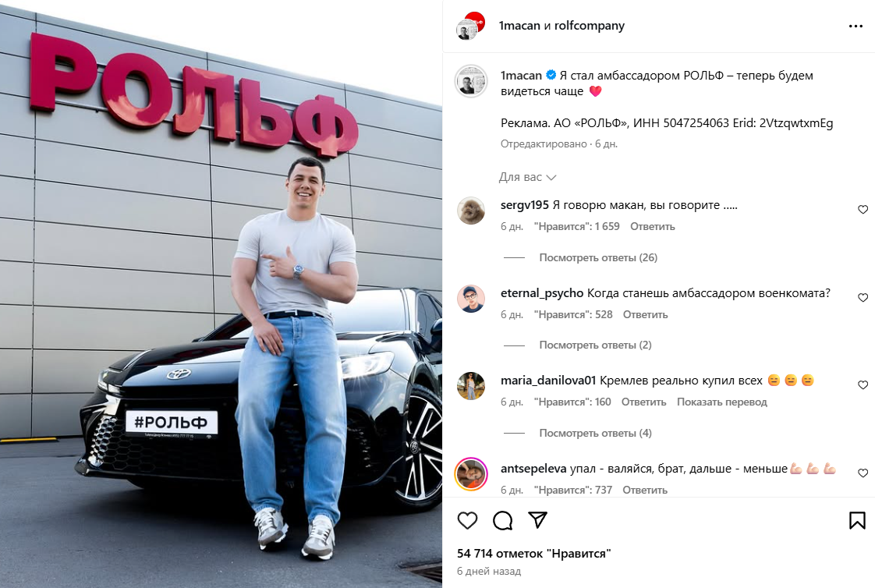Expand Посмотреть ответы (26) replies
Viewport: 875px width, 588px height.
click(x=598, y=258)
